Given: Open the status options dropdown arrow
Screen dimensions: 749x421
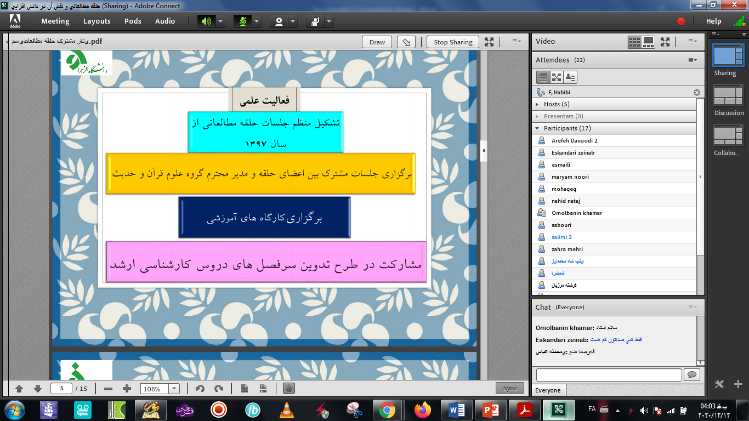Looking at the screenshot, I should pos(329,22).
